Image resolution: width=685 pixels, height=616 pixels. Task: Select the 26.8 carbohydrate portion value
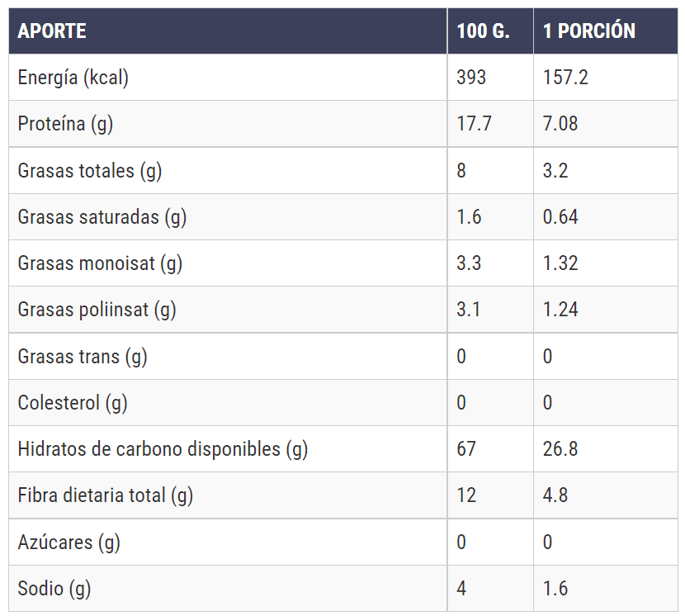(x=560, y=449)
